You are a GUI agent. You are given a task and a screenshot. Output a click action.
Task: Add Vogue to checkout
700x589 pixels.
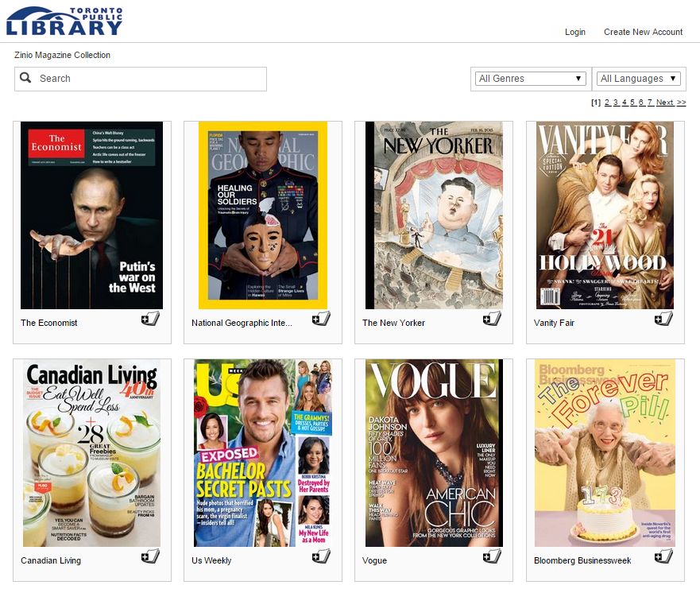tap(493, 556)
